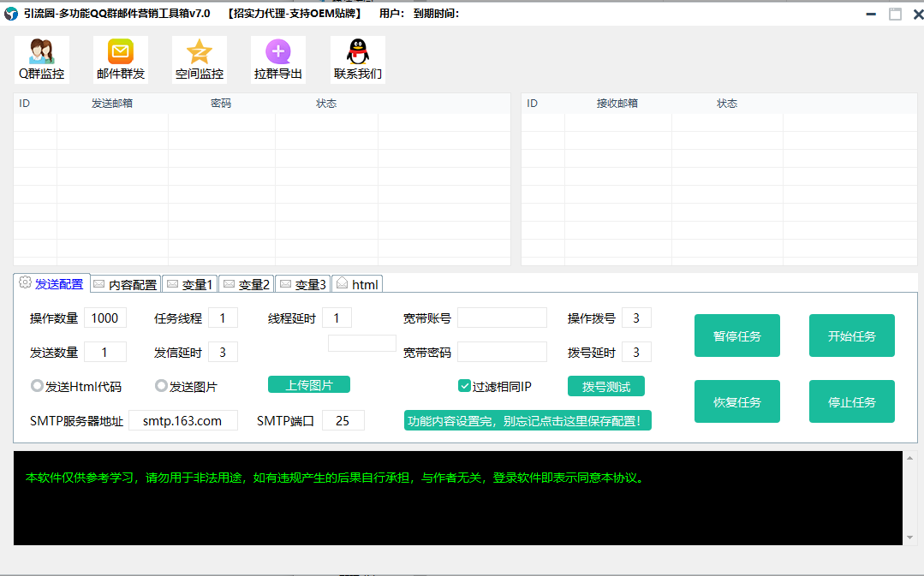Uncheck the 过滤相同IP checkbox
Viewport: 924px width, 576px height.
(464, 386)
